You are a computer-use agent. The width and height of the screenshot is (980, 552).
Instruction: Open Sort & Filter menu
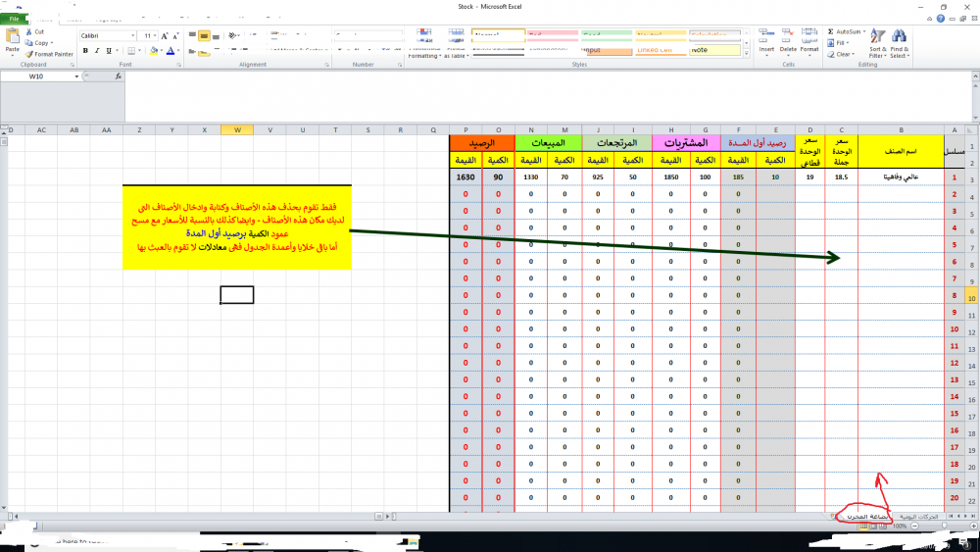coord(877,43)
